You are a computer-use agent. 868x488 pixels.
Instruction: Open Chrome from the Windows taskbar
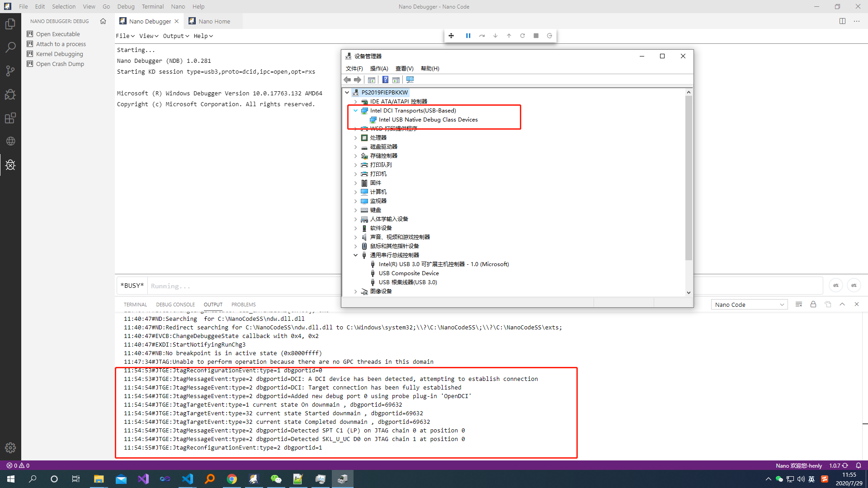pos(232,479)
